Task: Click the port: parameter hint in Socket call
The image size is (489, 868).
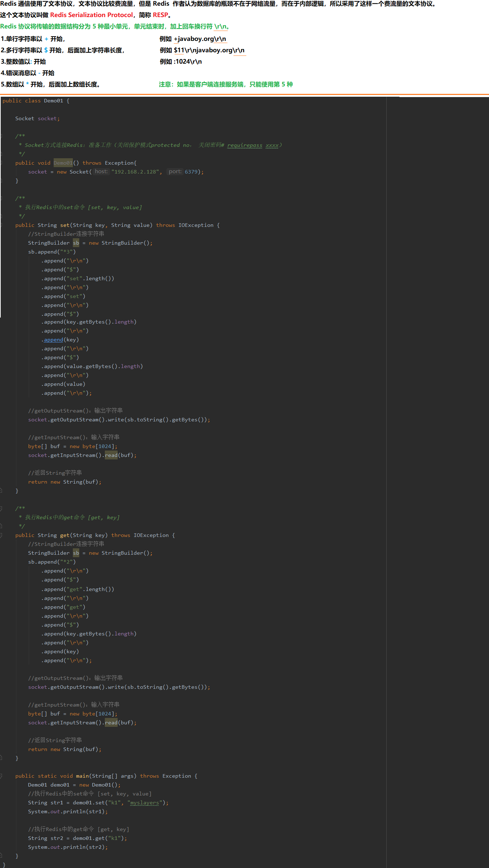Action: click(175, 171)
